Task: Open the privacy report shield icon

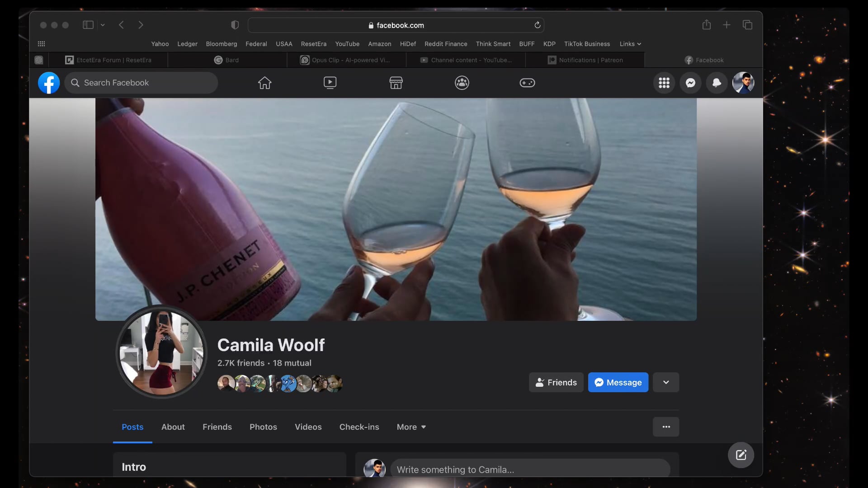Action: coord(235,25)
